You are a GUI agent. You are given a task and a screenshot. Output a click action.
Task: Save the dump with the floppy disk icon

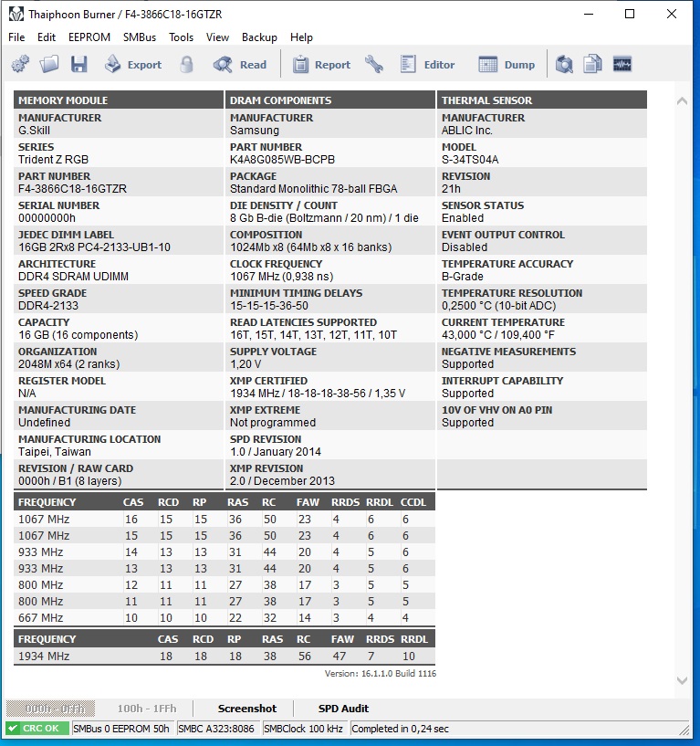pyautogui.click(x=78, y=64)
